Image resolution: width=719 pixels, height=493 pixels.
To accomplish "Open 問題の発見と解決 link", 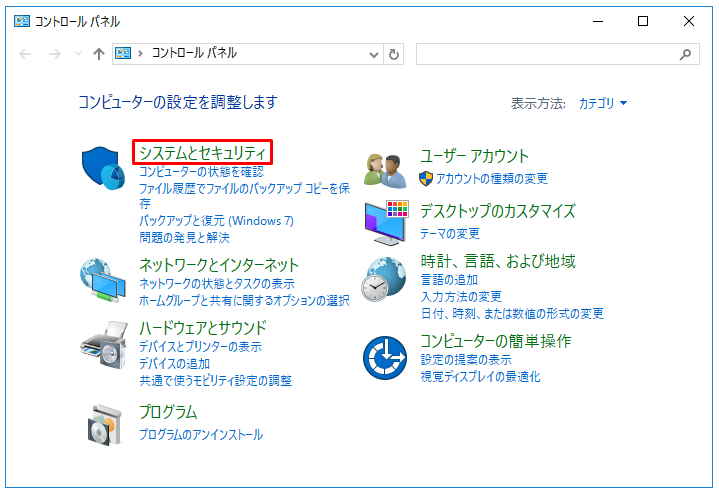I will (x=184, y=237).
